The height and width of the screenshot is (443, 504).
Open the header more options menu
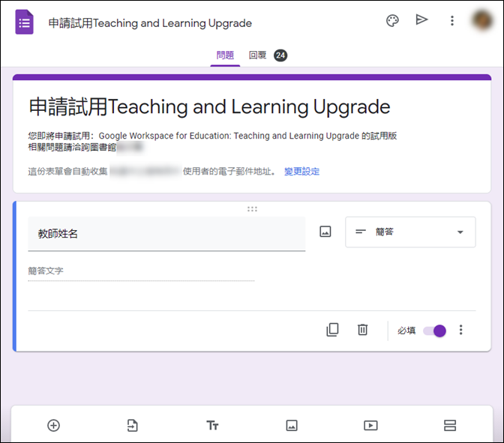point(452,21)
